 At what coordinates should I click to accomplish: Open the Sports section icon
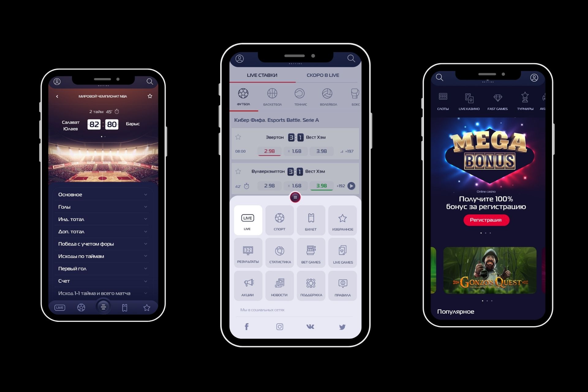click(280, 220)
